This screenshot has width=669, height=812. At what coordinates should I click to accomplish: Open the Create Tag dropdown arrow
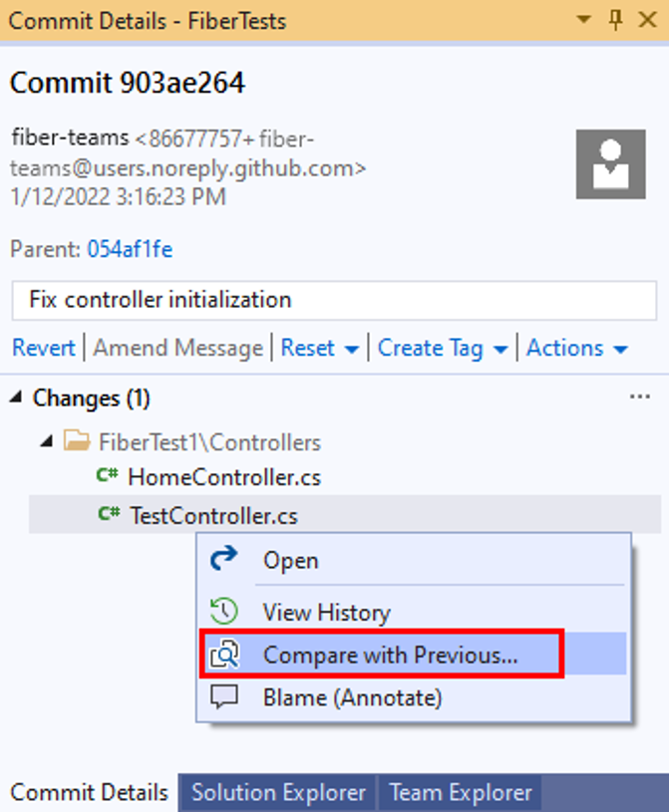click(501, 350)
